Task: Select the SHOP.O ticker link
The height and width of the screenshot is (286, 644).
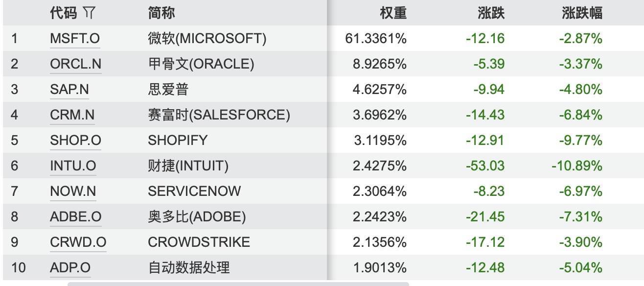Action: point(75,141)
